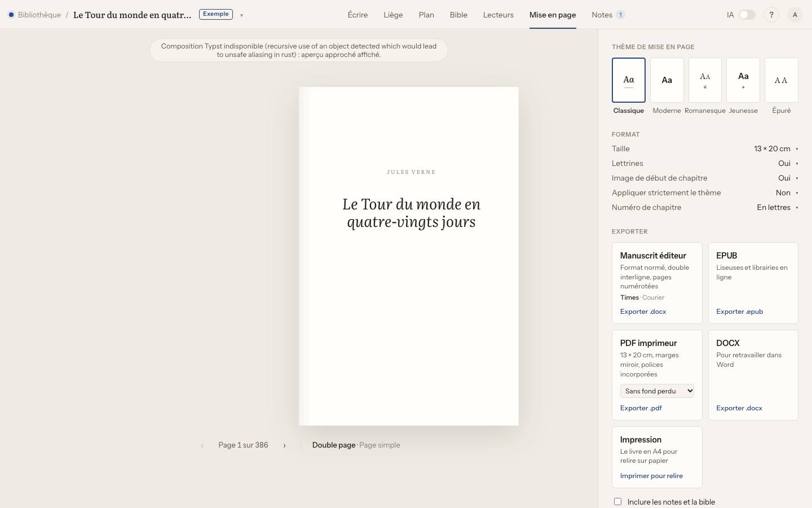The width and height of the screenshot is (812, 508).
Task: Open Appliquer strictement le thème dropdown
Action: pos(787,192)
